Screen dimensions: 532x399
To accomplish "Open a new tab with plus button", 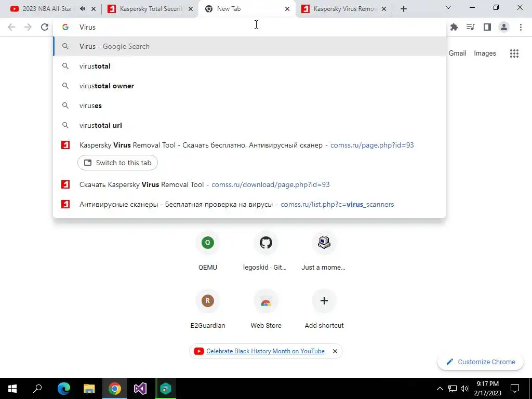I will click(403, 9).
